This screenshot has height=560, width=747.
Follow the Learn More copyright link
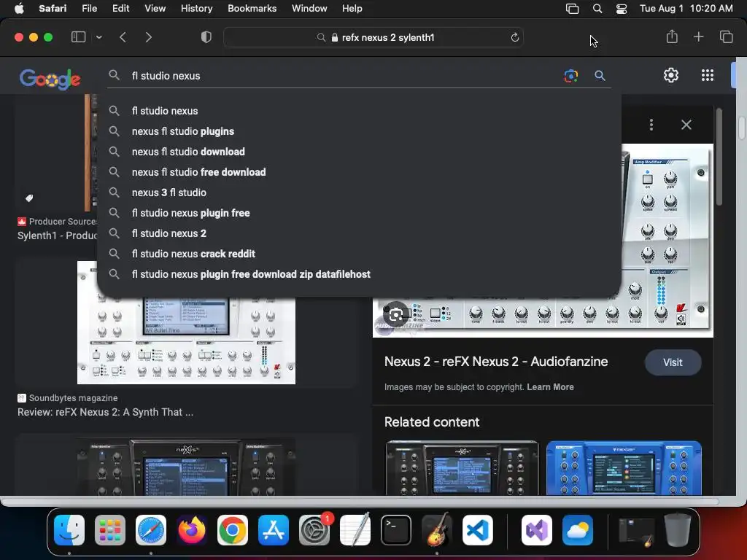(x=550, y=387)
